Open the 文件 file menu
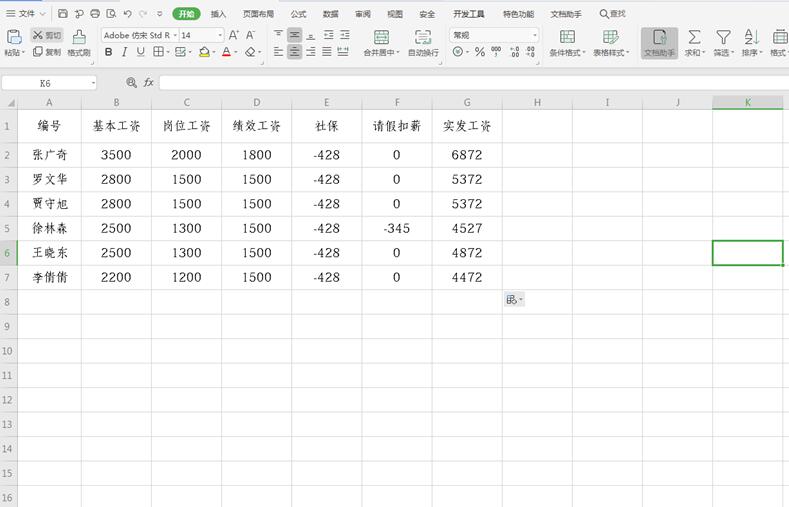789x507 pixels. point(25,14)
